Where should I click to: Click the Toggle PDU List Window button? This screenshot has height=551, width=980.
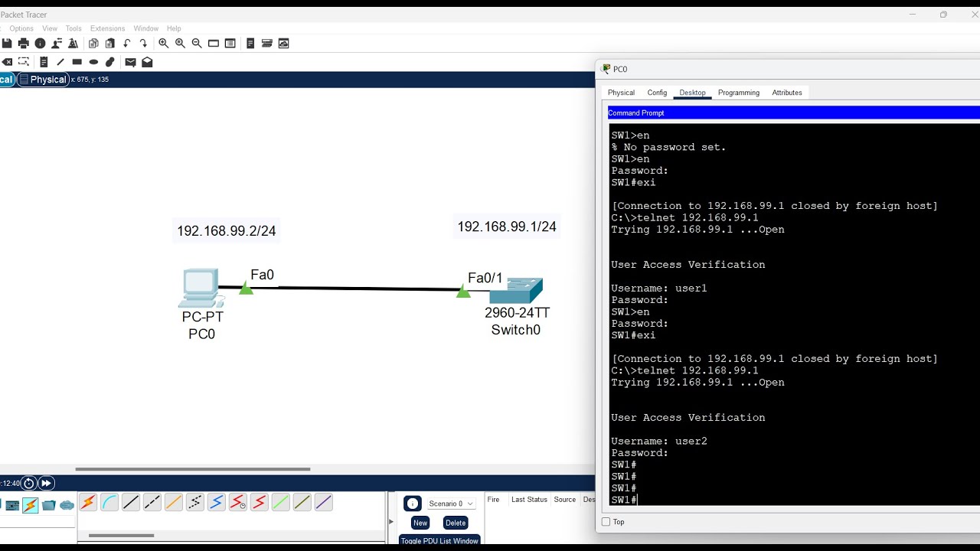coord(439,541)
